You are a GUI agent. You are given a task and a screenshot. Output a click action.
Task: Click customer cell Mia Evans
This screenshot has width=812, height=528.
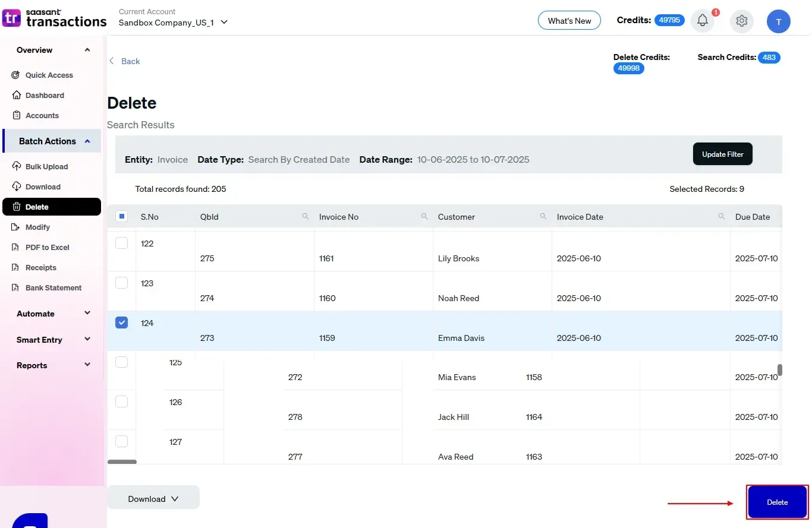click(x=457, y=377)
